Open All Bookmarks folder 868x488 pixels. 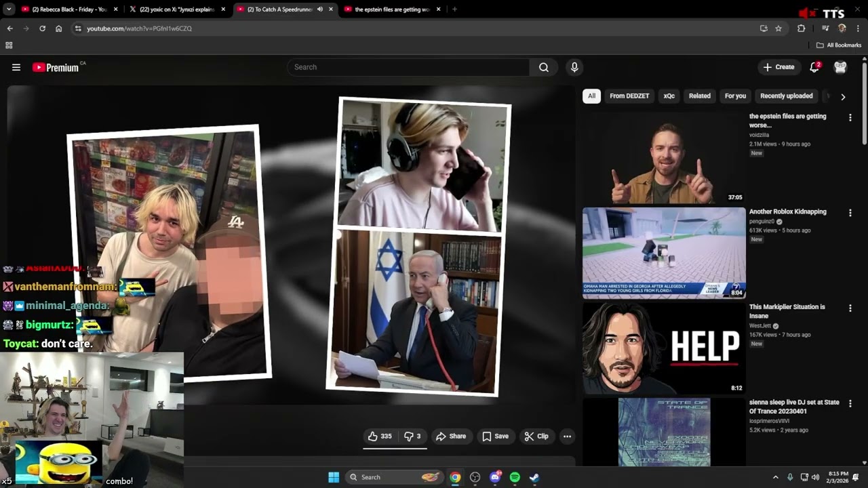(x=839, y=45)
